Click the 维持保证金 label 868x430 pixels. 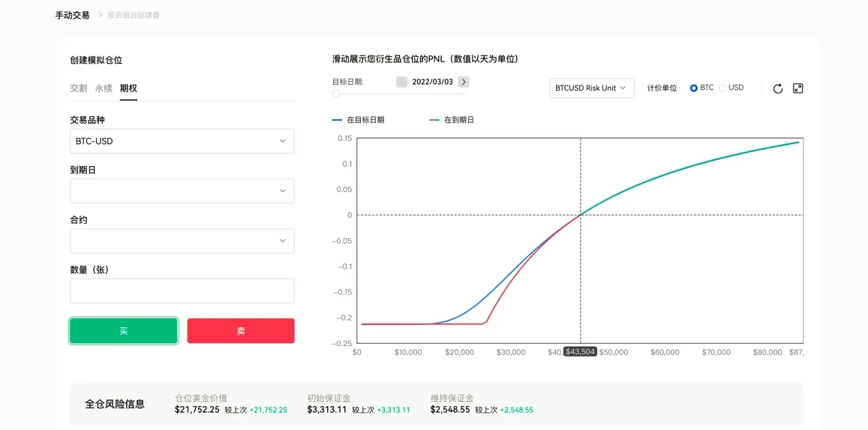tap(452, 398)
